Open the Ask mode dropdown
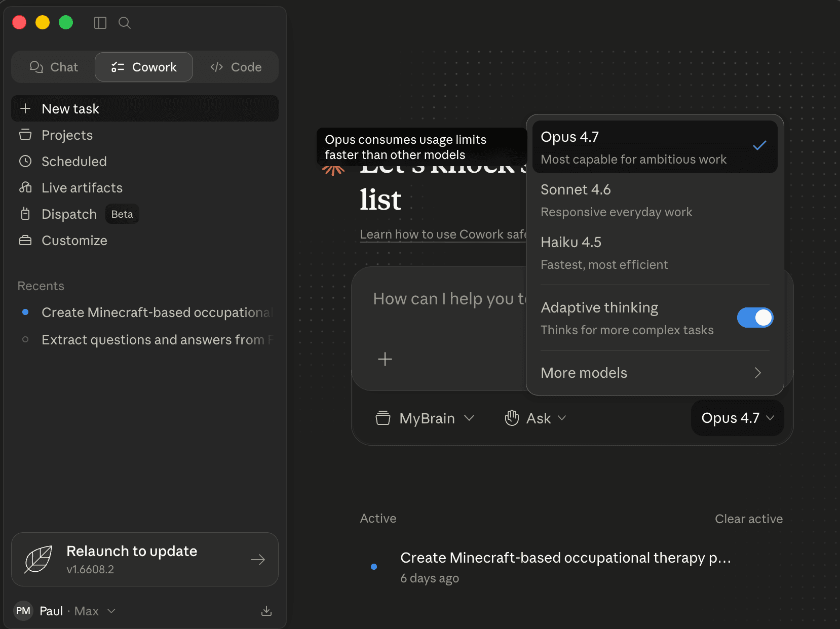 pyautogui.click(x=536, y=418)
